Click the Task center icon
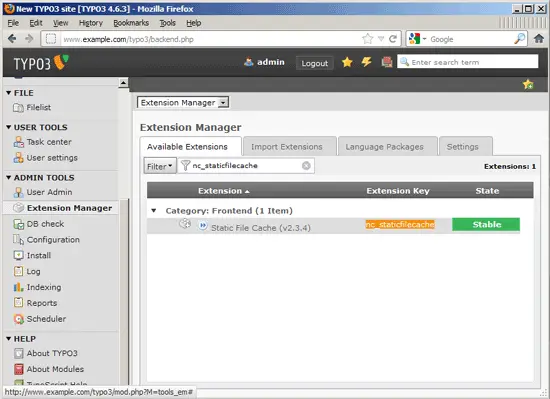This screenshot has width=550, height=399. point(18,142)
